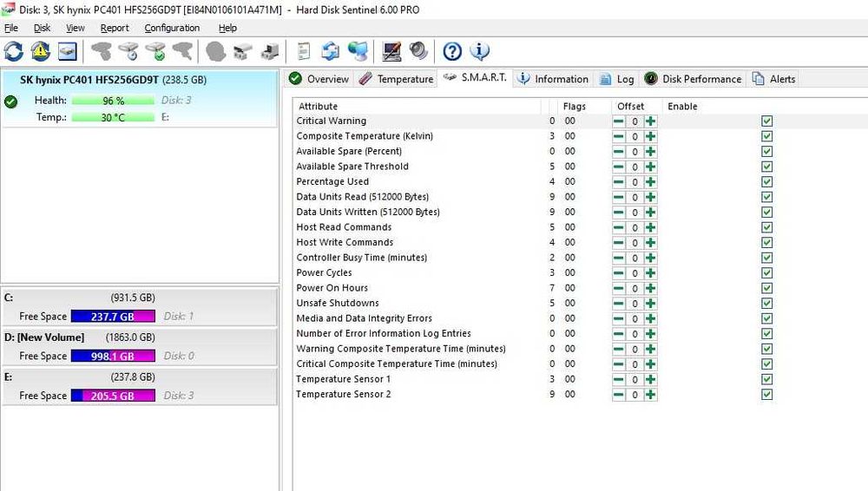The height and width of the screenshot is (491, 868).
Task: Switch to the Information tab
Action: [x=553, y=79]
